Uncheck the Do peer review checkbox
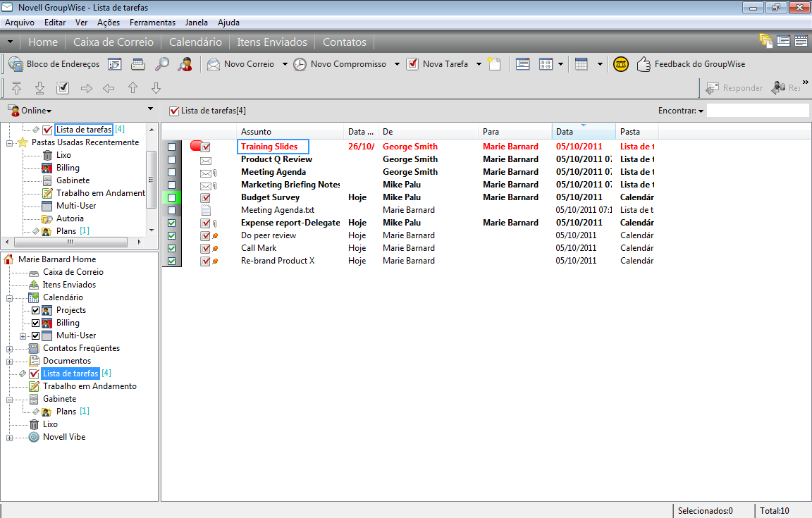This screenshot has width=812, height=518. point(171,235)
